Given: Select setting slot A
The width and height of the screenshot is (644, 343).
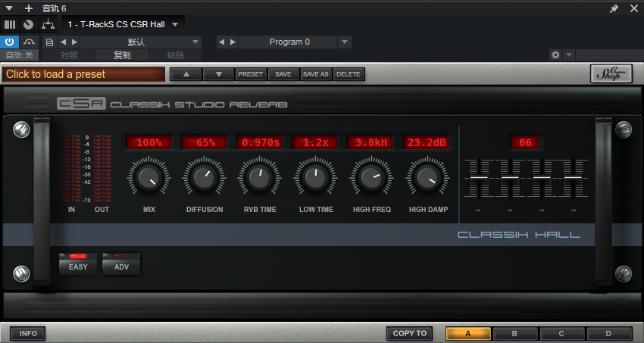Looking at the screenshot, I should coord(468,334).
